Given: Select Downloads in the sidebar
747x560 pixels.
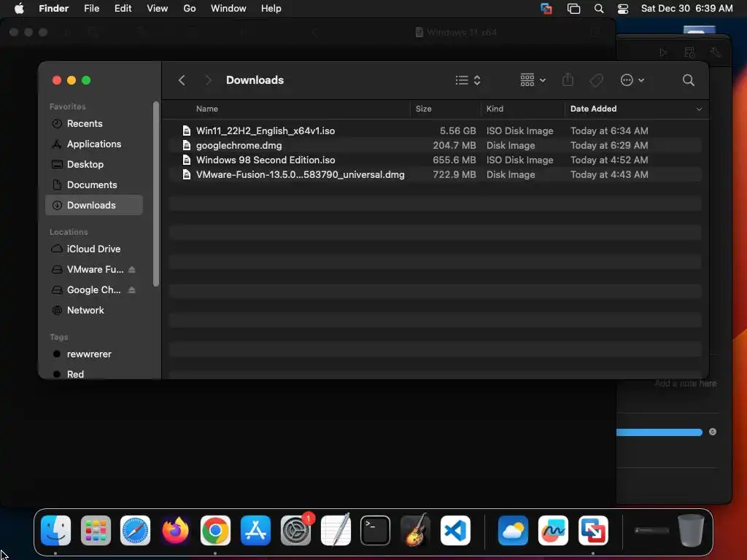Looking at the screenshot, I should pos(94,205).
